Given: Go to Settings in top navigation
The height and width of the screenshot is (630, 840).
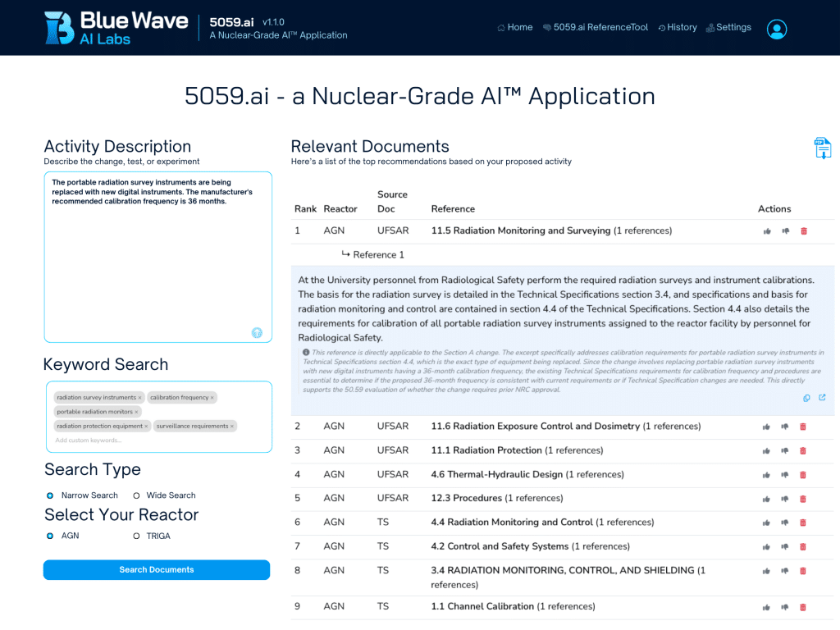Looking at the screenshot, I should click(728, 28).
